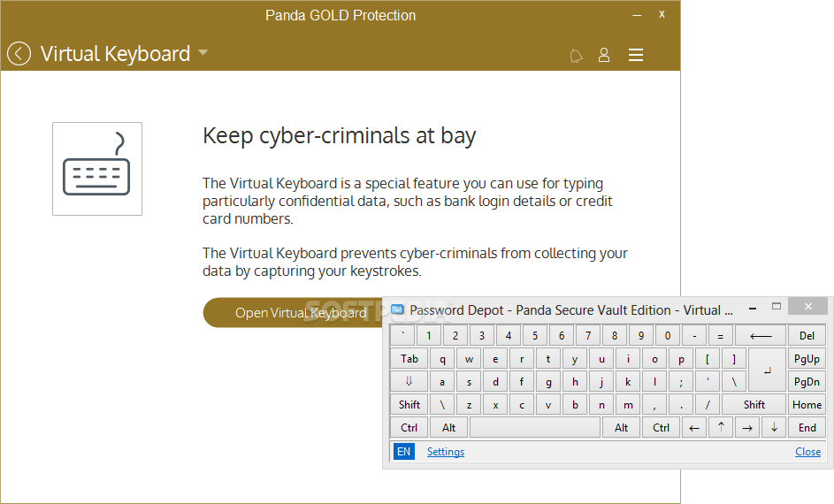
Task: Open the user account icon
Action: (604, 55)
